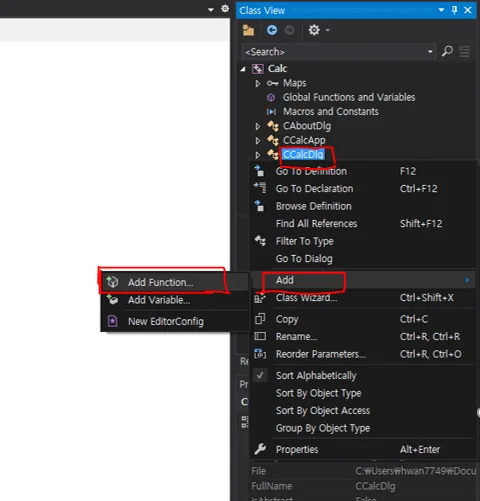Click the Add Variable cube icon
Viewport: 480px width, 501px height.
tap(112, 299)
